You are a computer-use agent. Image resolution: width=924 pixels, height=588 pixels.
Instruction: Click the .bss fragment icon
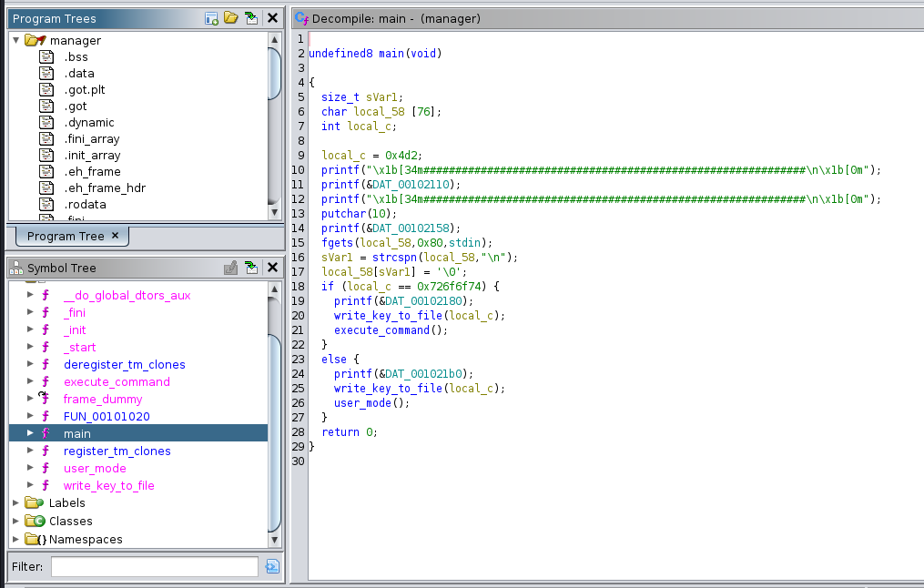click(46, 57)
